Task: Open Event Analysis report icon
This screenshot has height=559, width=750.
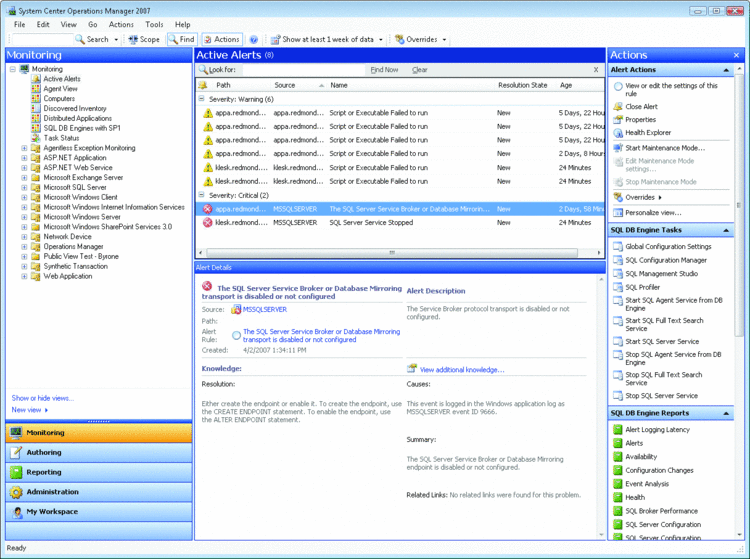Action: (x=618, y=484)
